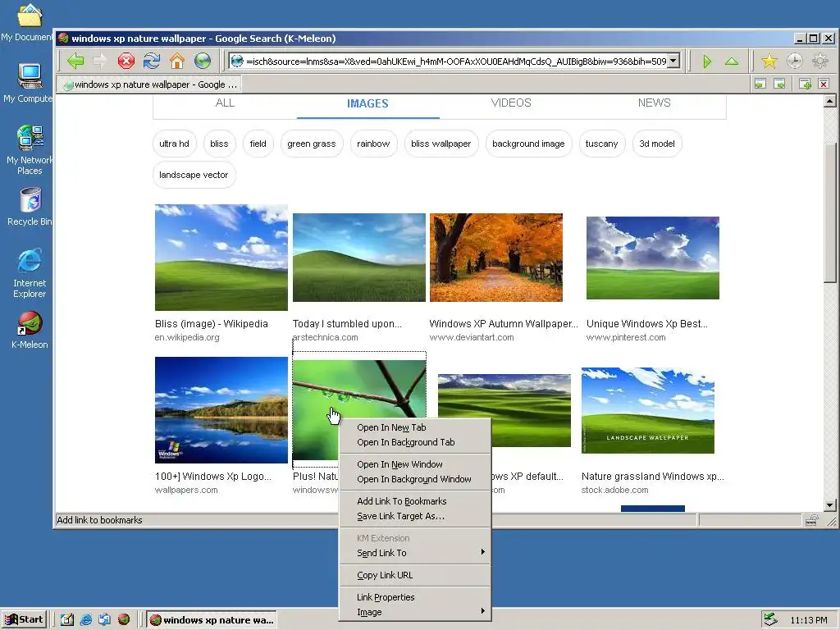
Task: Switch to next tab icon on tab bar
Action: pyautogui.click(x=779, y=84)
